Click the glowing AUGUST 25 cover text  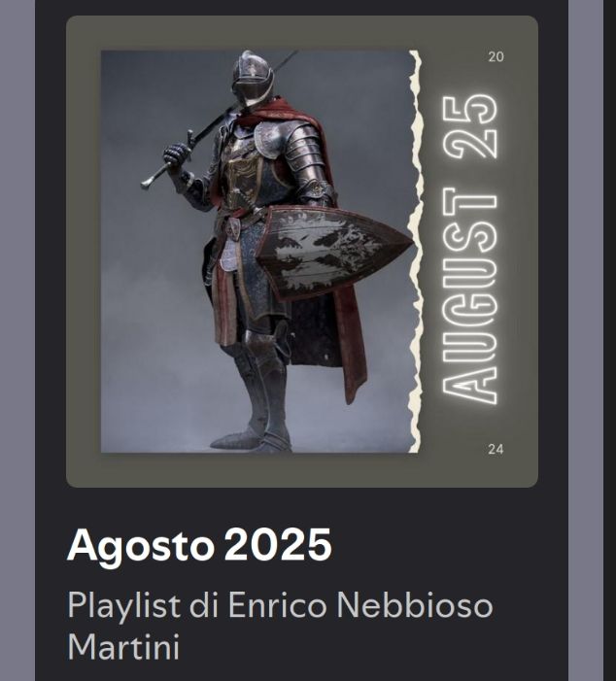[x=469, y=250]
